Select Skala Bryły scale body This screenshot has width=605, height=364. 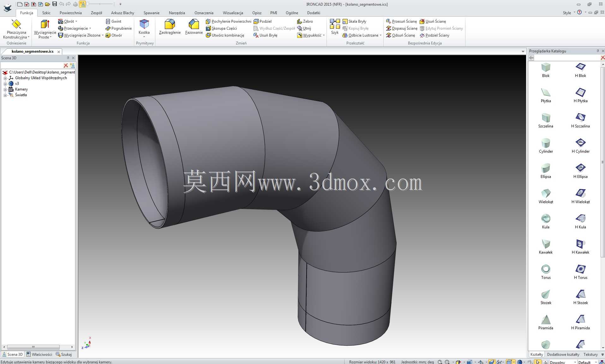pos(354,21)
